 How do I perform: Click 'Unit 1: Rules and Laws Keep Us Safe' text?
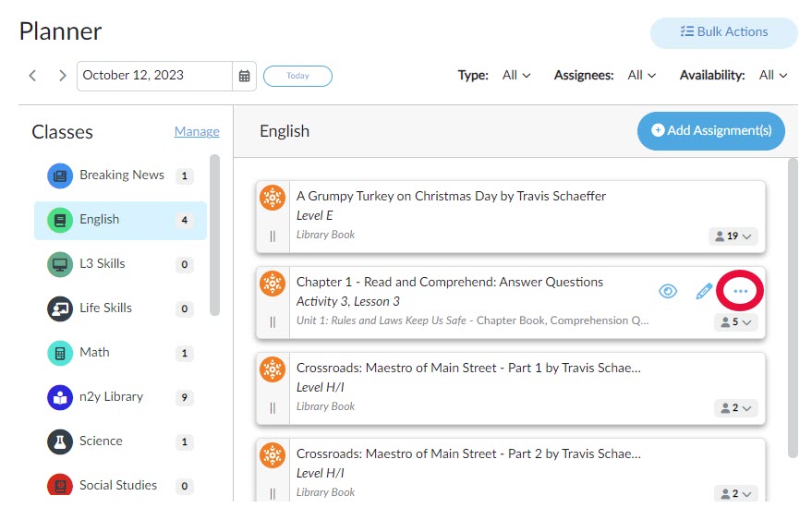pos(382,320)
